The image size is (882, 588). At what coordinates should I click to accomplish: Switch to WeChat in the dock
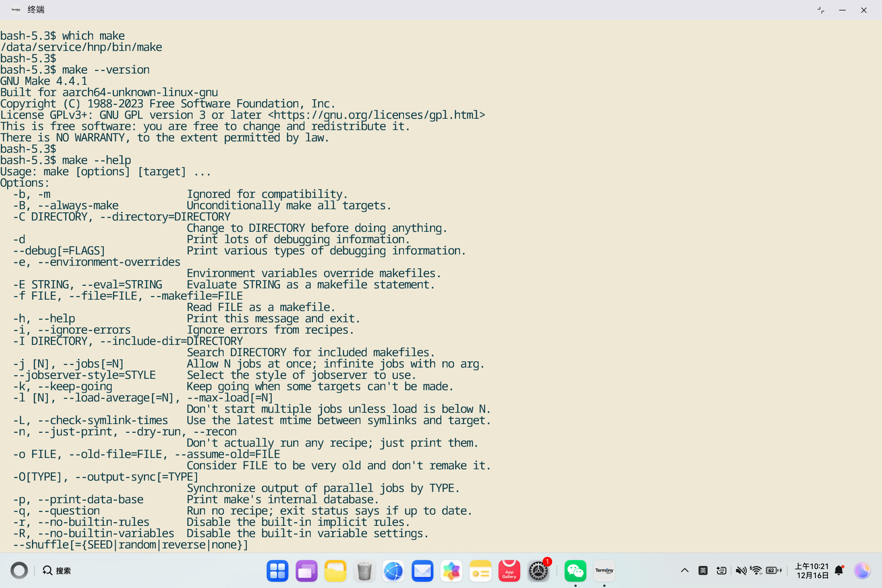575,571
